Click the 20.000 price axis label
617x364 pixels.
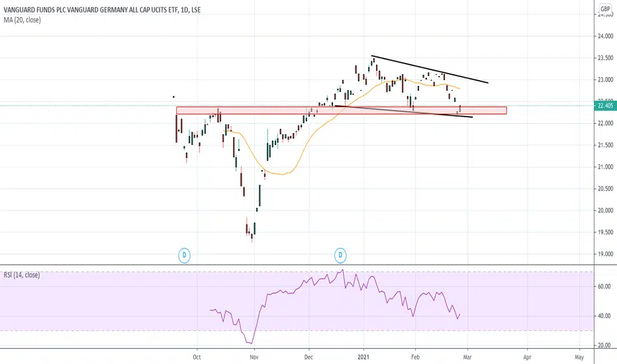pos(606,210)
